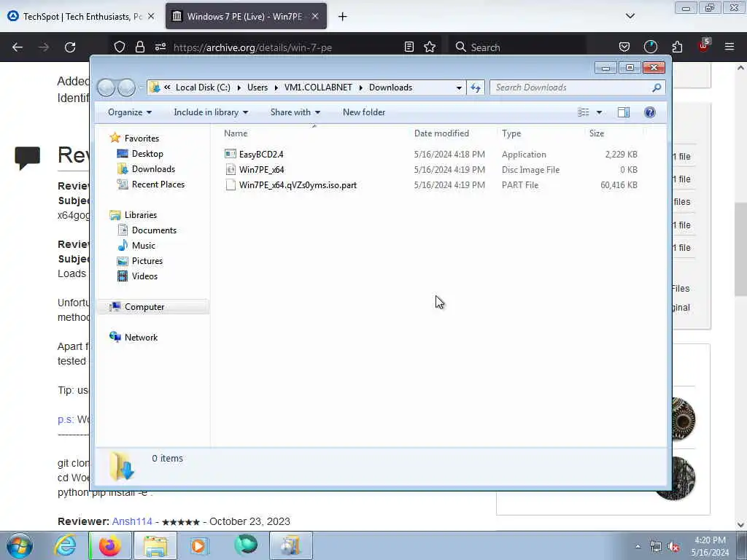Open the Documents library
This screenshot has width=747, height=560.
tap(154, 230)
